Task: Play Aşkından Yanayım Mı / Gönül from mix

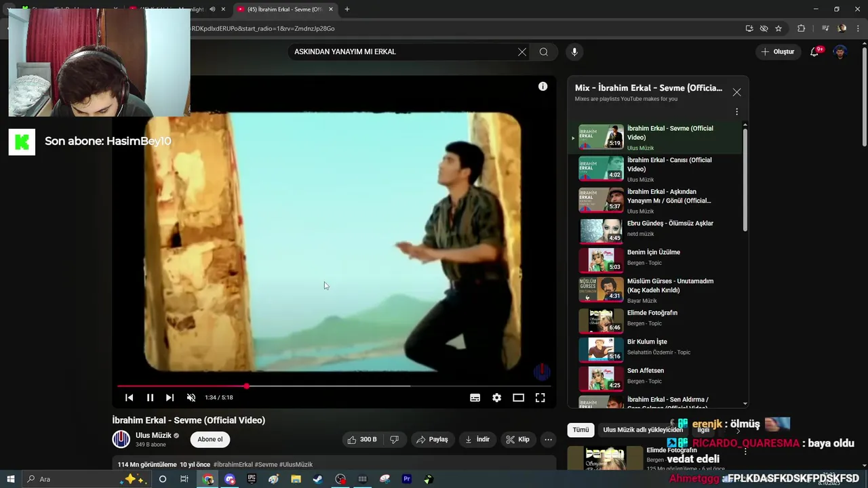Action: (x=656, y=201)
